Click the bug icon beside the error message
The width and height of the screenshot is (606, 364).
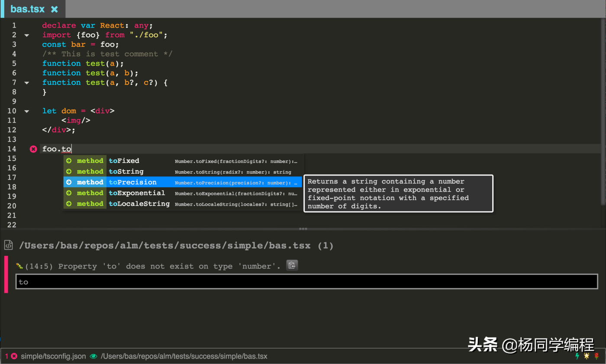point(19,266)
